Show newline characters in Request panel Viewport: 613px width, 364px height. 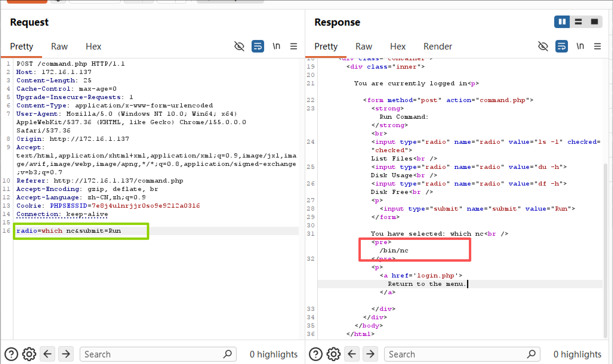pyautogui.click(x=276, y=46)
